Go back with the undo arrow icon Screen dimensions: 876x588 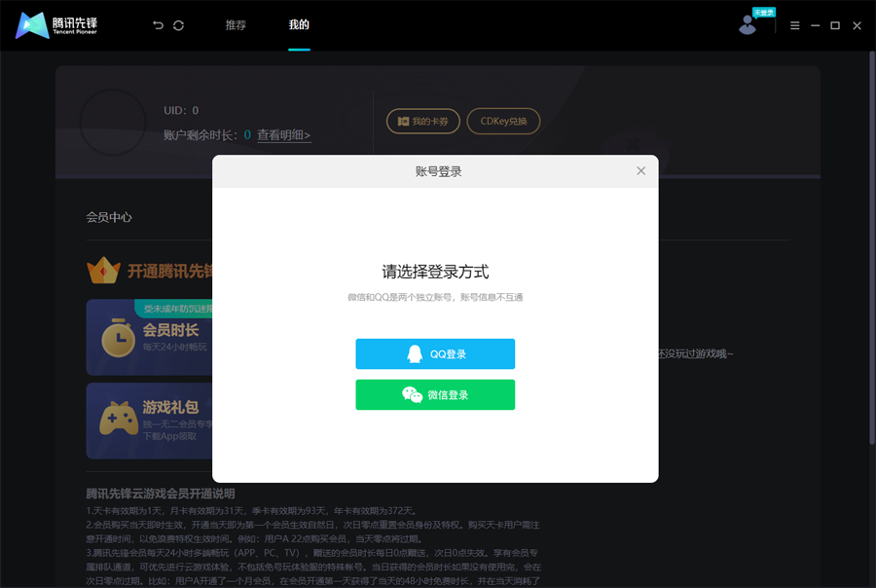pos(158,25)
